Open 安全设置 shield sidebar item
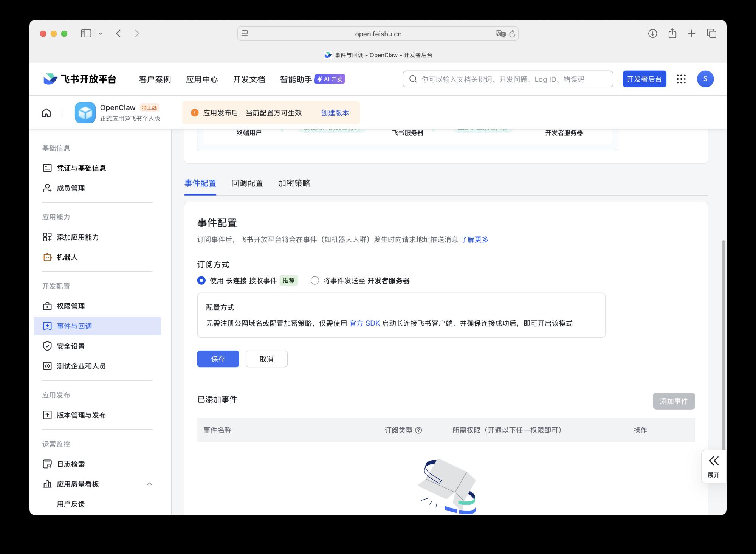This screenshot has width=756, height=554. point(71,346)
